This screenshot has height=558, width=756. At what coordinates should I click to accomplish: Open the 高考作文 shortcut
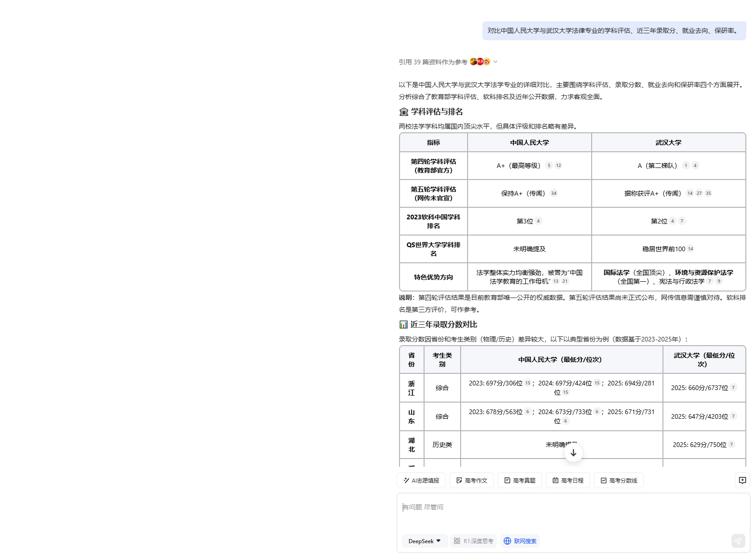(x=472, y=480)
